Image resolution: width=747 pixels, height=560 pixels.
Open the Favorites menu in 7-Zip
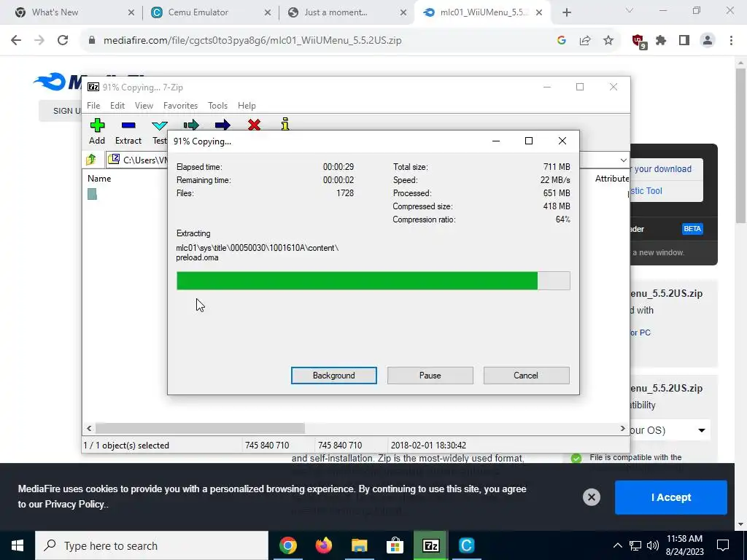[181, 106]
